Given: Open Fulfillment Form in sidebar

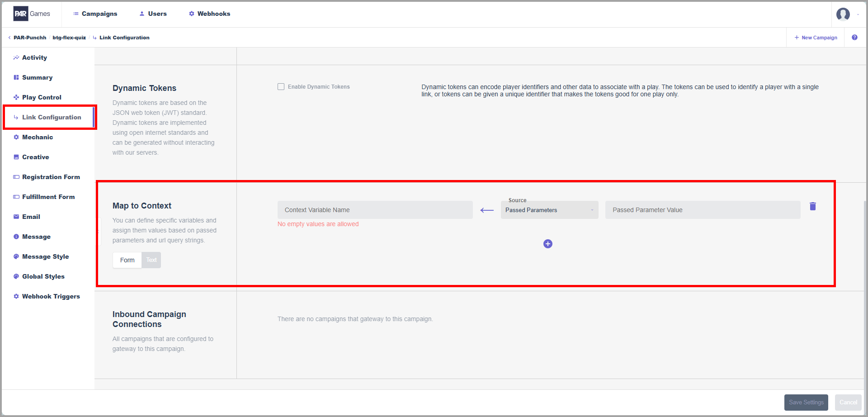Looking at the screenshot, I should 48,197.
